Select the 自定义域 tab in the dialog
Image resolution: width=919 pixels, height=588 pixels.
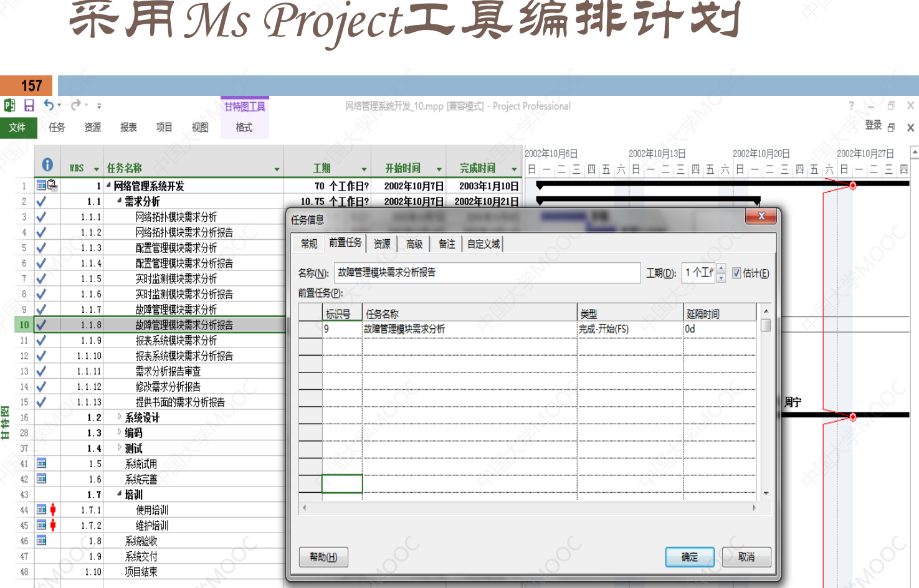coord(483,244)
